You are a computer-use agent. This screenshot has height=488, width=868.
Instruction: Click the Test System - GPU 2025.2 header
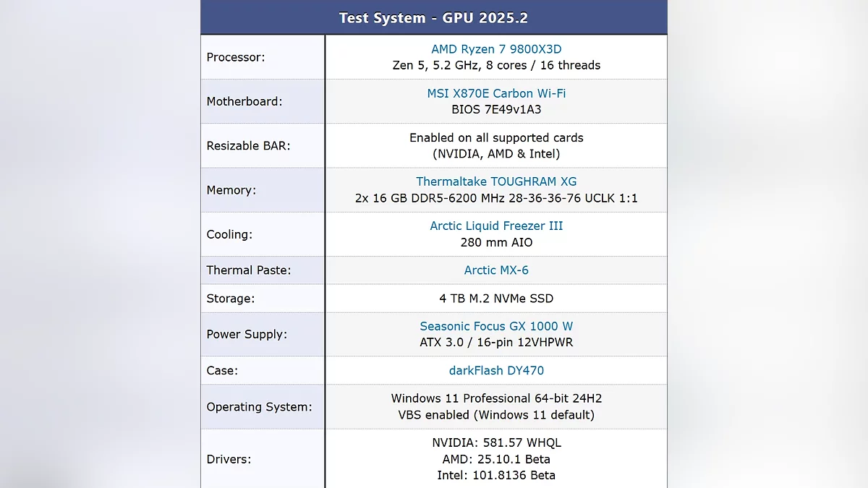coord(434,18)
